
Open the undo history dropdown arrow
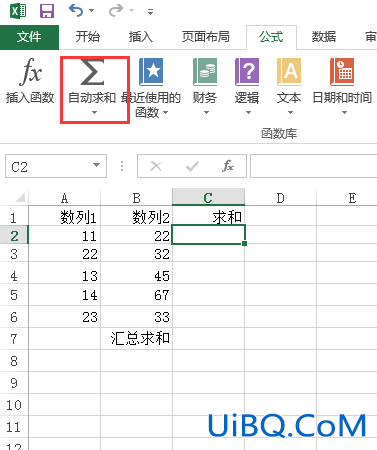click(x=91, y=11)
